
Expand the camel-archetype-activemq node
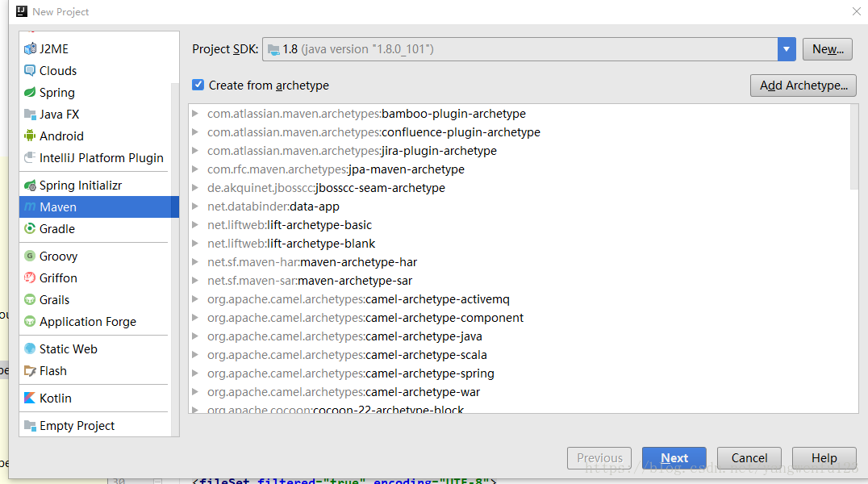point(195,299)
